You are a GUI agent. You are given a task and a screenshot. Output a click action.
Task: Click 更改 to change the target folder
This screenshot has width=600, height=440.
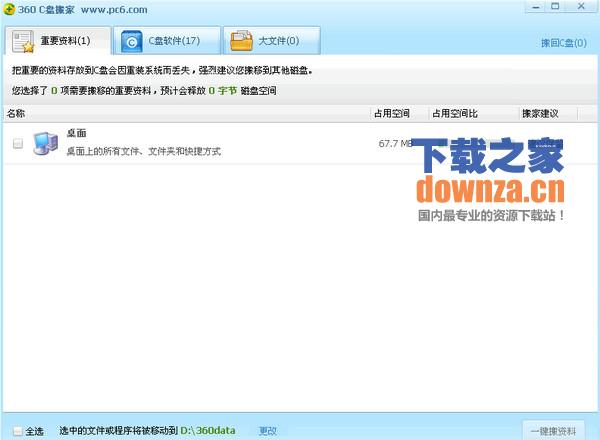[x=267, y=431]
